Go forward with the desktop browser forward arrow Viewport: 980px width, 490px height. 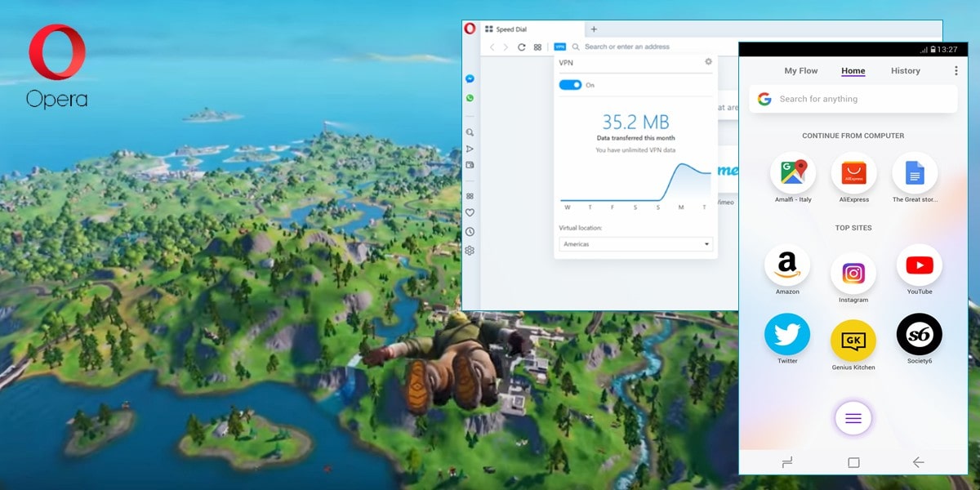[x=506, y=47]
